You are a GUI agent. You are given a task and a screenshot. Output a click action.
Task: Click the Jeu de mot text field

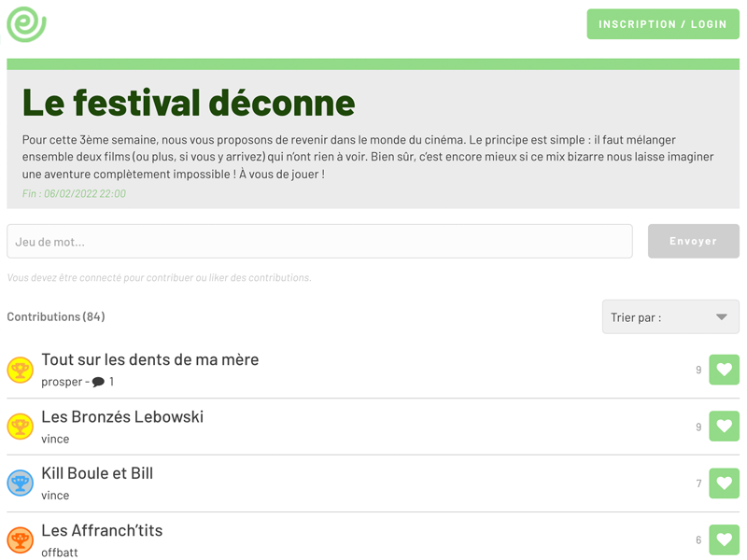pyautogui.click(x=319, y=241)
